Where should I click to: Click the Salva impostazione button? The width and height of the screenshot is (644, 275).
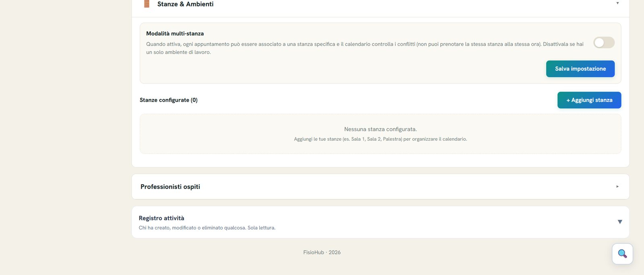(x=580, y=69)
